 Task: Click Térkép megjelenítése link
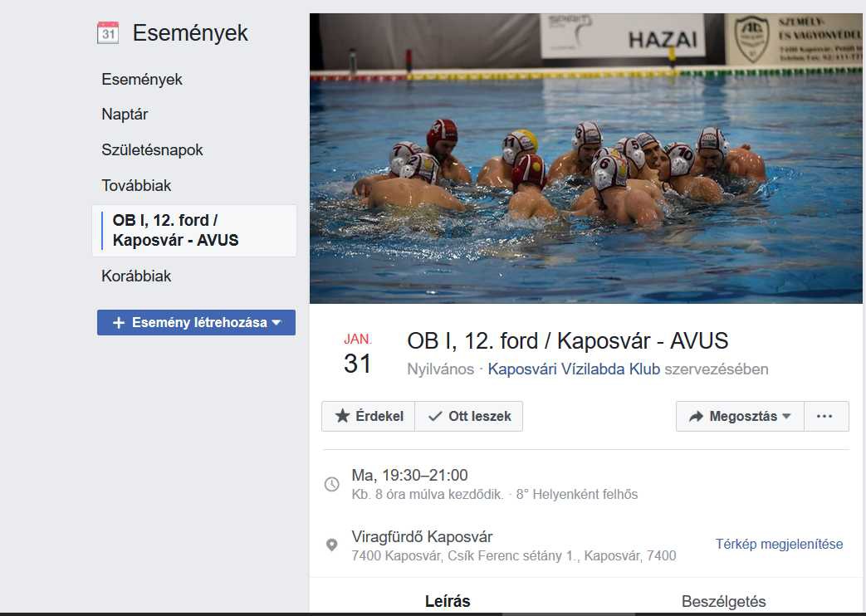780,544
